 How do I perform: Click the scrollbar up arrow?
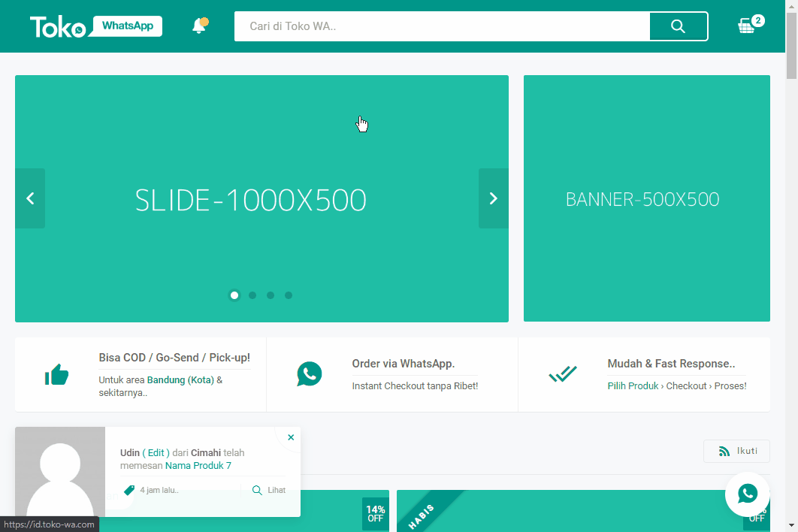click(791, 6)
